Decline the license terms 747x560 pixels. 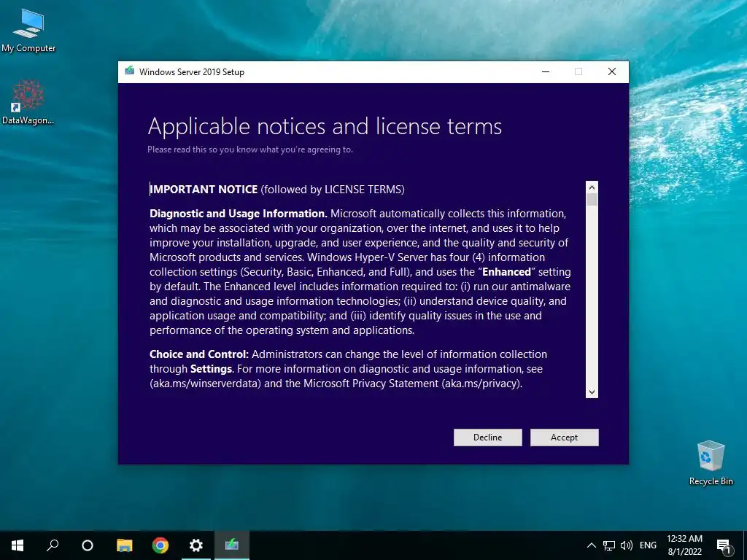pos(487,437)
